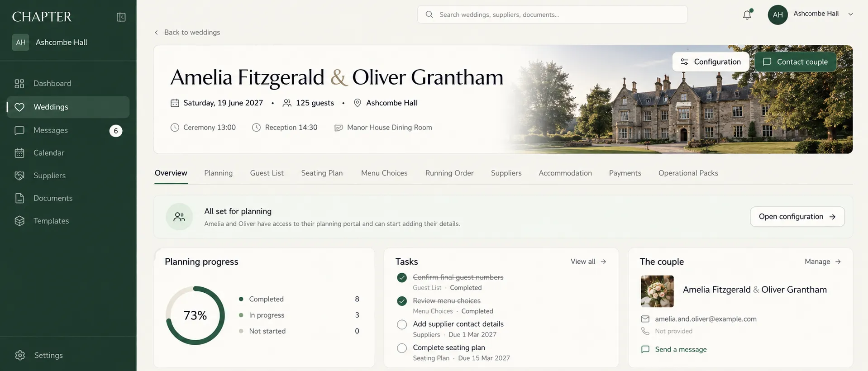Click the Dashboard grid icon
Screen dimensions: 868x371
19,84
